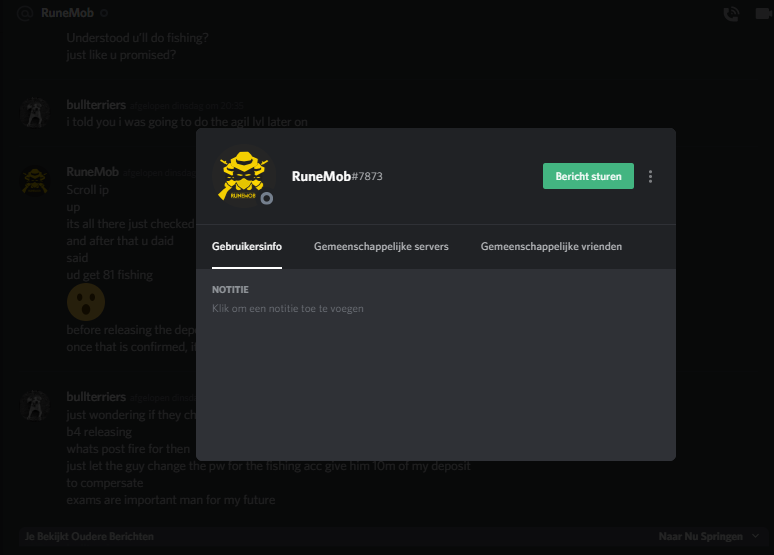Click RuneMob username above Scroll ip message
The image size is (774, 555).
pyautogui.click(x=93, y=172)
